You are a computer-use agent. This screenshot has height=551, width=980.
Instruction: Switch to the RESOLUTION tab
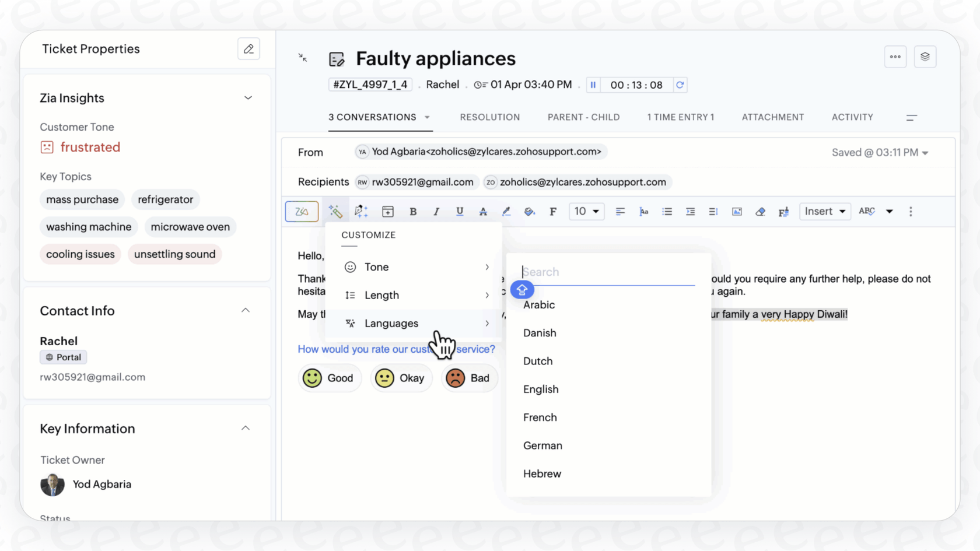(x=490, y=117)
